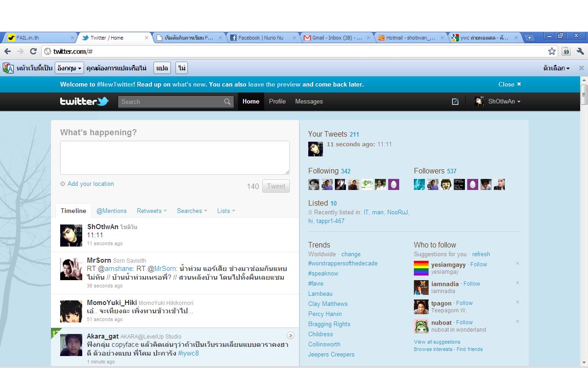Dismiss tpagon follow suggestion

517,302
